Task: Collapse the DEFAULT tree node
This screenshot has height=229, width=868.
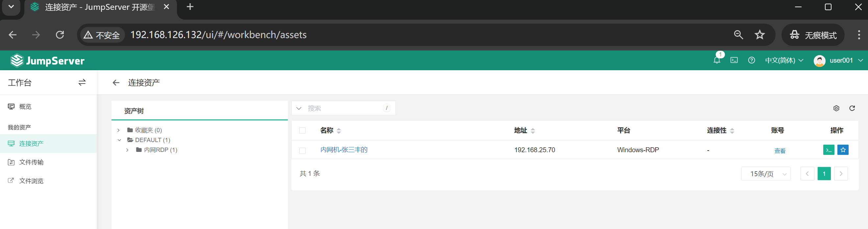Action: [x=119, y=140]
